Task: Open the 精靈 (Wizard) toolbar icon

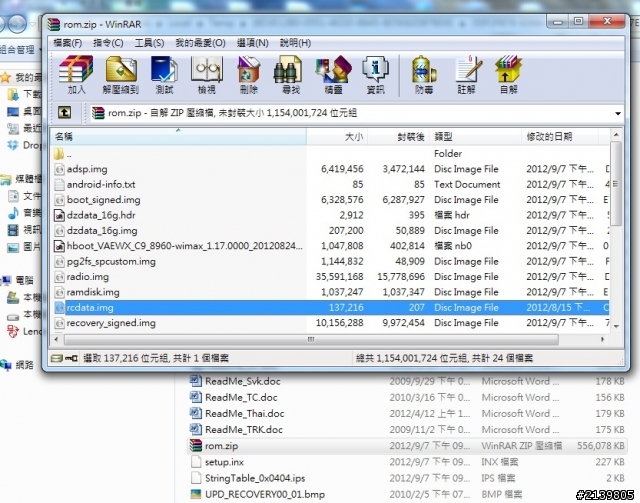Action: 333,75
